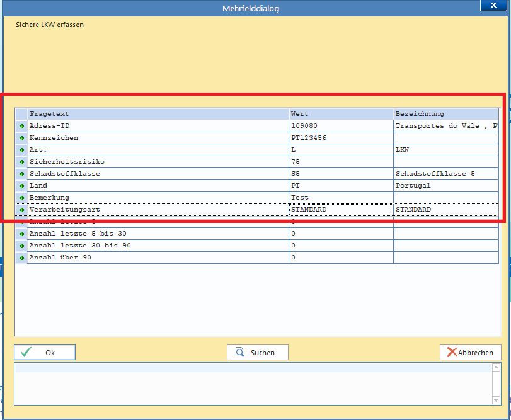This screenshot has height=420, width=511.
Task: Open the search with the Suchen button
Action: [258, 352]
